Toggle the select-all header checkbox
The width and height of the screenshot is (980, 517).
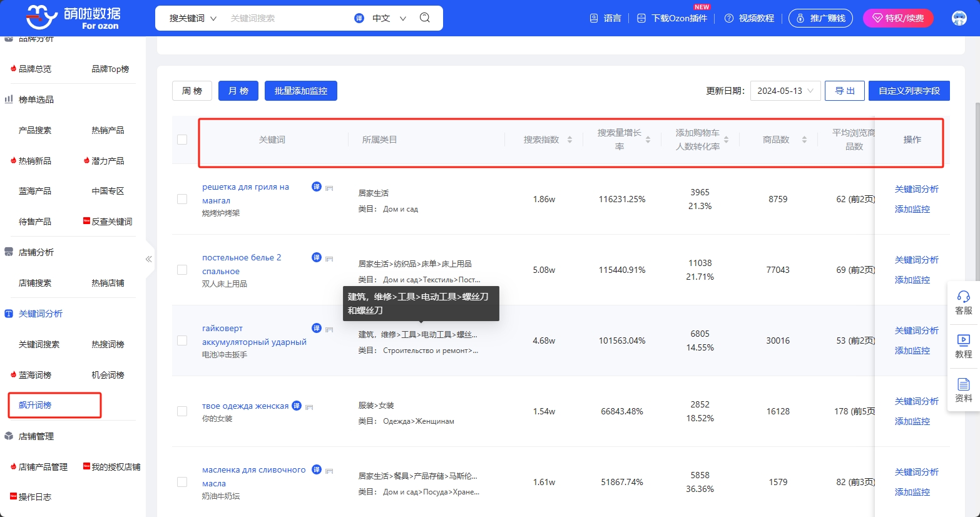click(x=182, y=140)
